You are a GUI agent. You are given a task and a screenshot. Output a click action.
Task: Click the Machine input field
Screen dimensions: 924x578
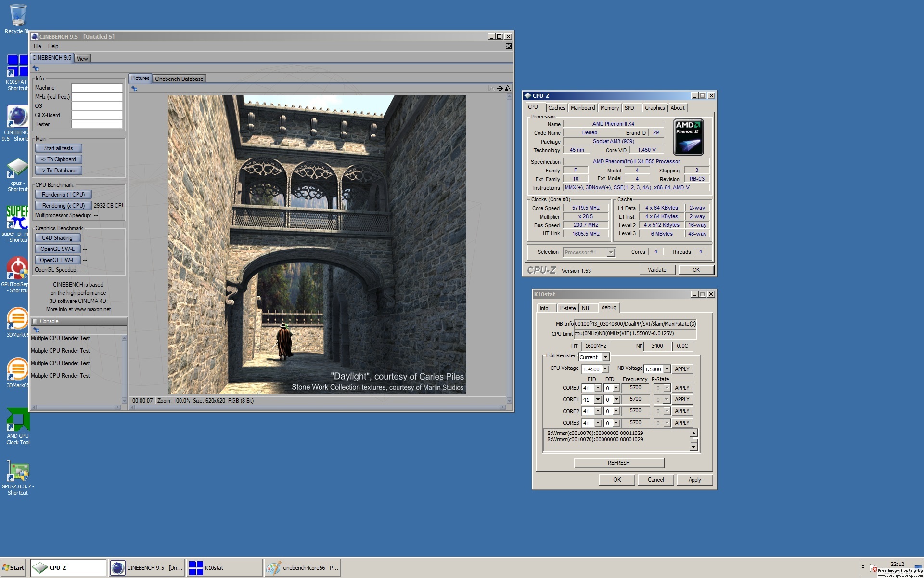click(x=97, y=88)
